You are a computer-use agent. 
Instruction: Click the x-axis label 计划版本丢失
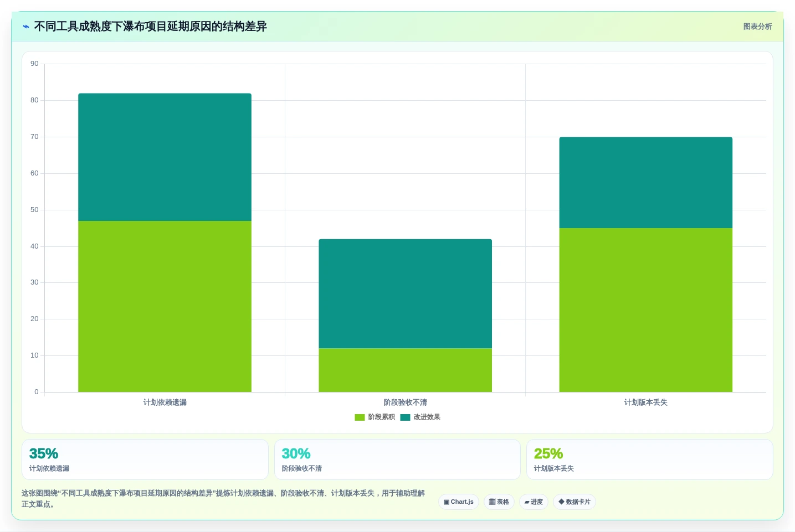pyautogui.click(x=645, y=402)
